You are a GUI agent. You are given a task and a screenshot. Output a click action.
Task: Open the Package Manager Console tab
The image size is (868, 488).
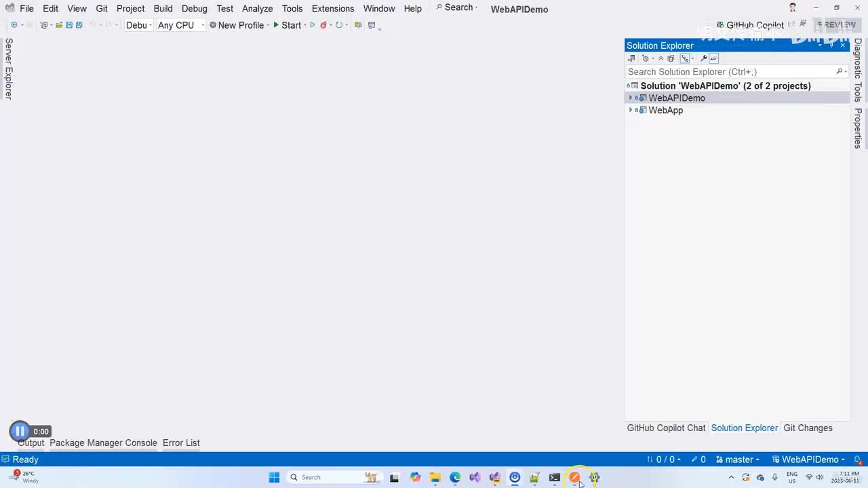[x=103, y=443]
